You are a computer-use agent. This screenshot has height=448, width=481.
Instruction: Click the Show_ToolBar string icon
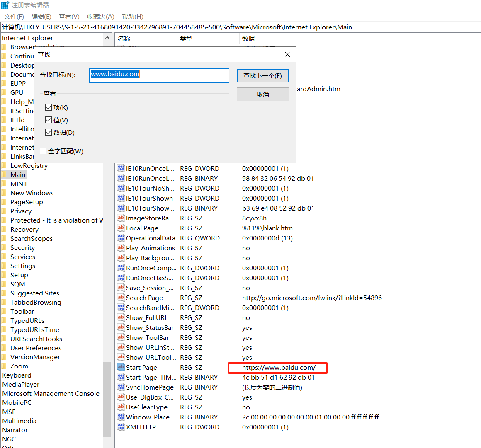(x=121, y=337)
